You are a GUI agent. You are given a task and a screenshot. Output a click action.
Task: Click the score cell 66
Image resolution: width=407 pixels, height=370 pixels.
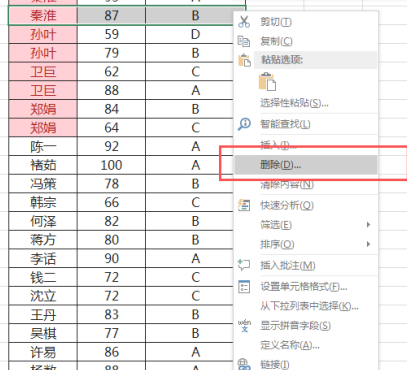[111, 202]
